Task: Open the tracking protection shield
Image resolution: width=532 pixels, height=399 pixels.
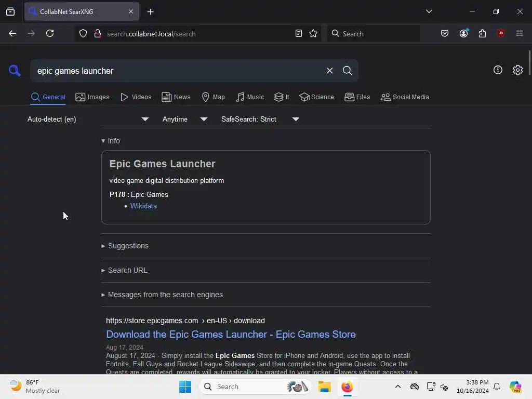Action: [x=83, y=34]
